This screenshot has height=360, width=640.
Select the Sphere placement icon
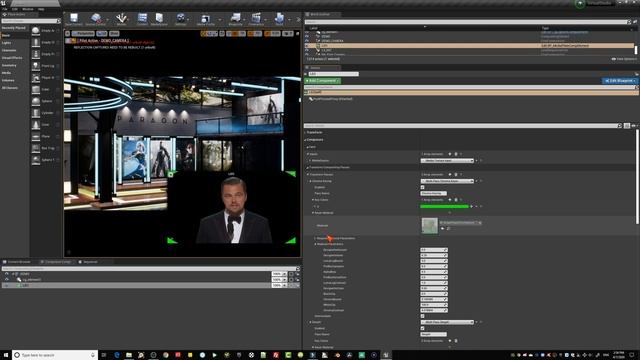tap(36, 101)
